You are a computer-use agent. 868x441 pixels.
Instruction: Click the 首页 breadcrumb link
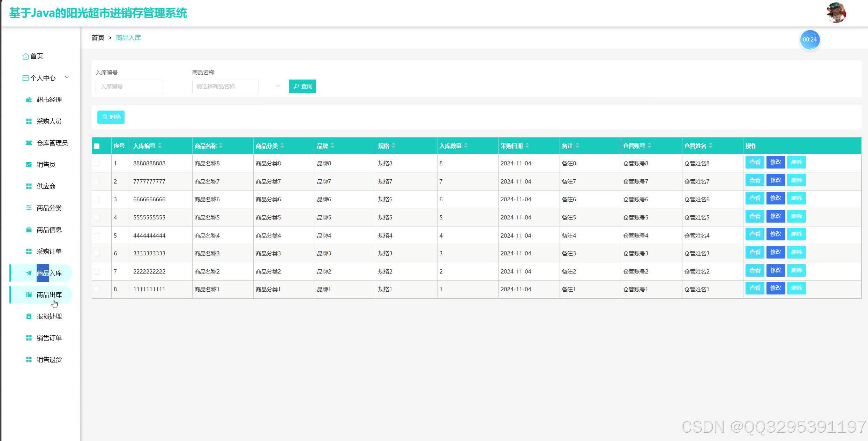pyautogui.click(x=98, y=38)
